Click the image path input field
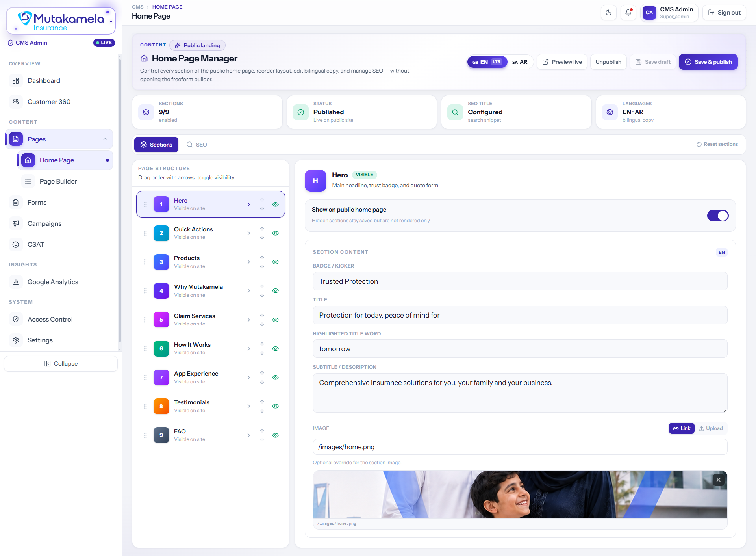Viewport: 756px width, 556px height. 520,447
